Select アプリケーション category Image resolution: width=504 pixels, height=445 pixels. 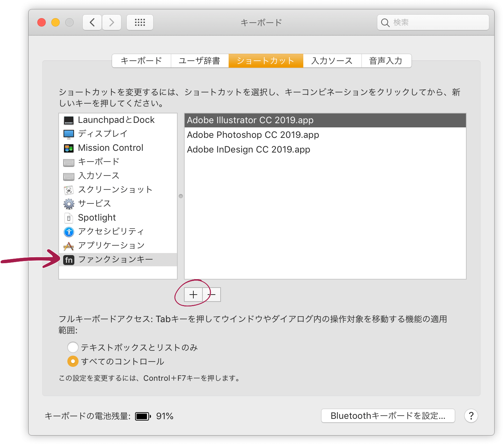(x=118, y=246)
